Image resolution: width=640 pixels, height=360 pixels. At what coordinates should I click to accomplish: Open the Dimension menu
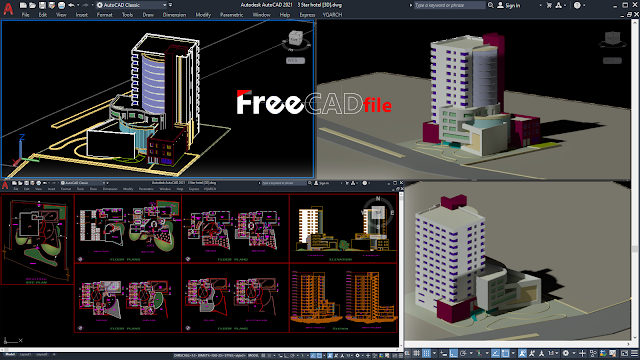174,15
